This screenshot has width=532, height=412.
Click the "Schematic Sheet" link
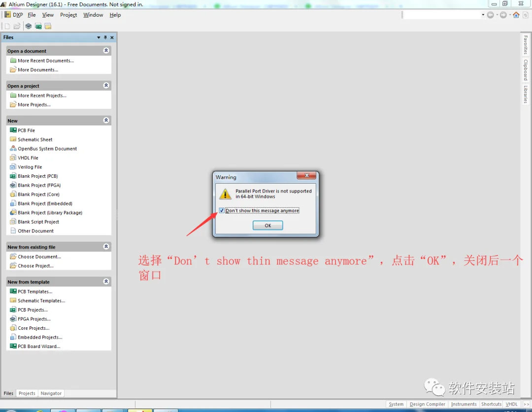[x=35, y=139]
